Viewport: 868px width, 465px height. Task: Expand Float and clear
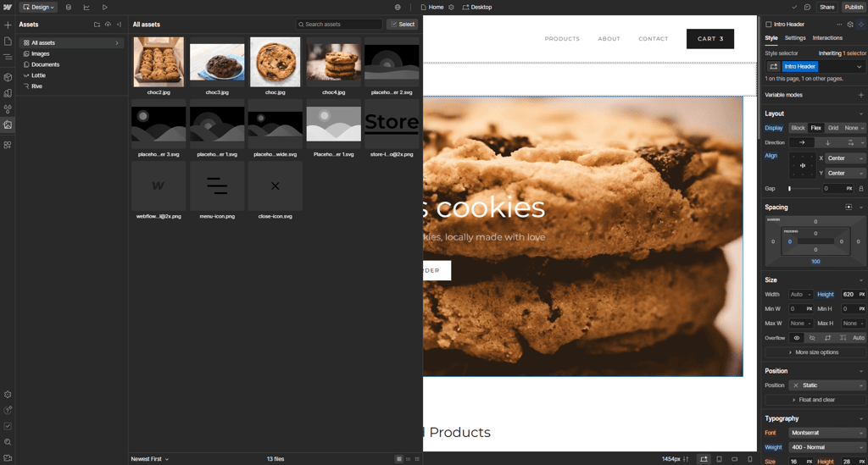(x=815, y=400)
